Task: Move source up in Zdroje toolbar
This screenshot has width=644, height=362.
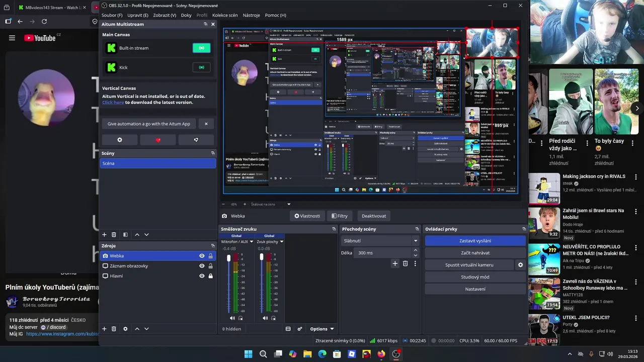Action: tap(137, 329)
